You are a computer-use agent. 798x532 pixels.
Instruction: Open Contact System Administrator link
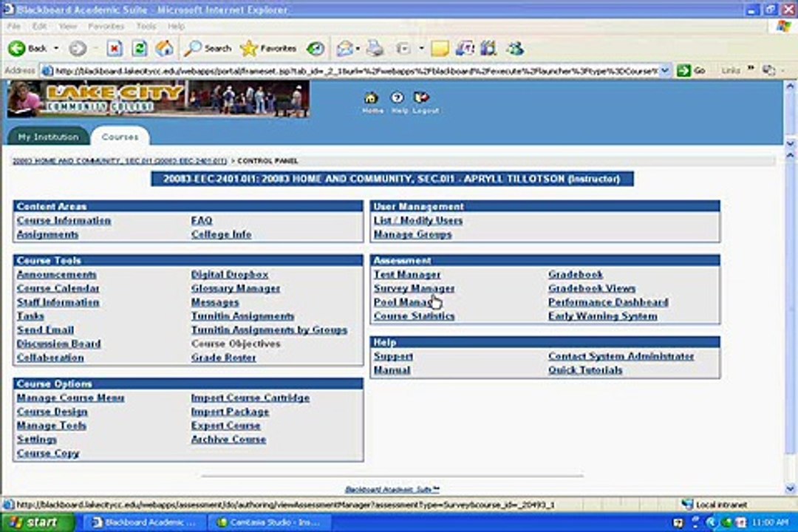tap(621, 356)
